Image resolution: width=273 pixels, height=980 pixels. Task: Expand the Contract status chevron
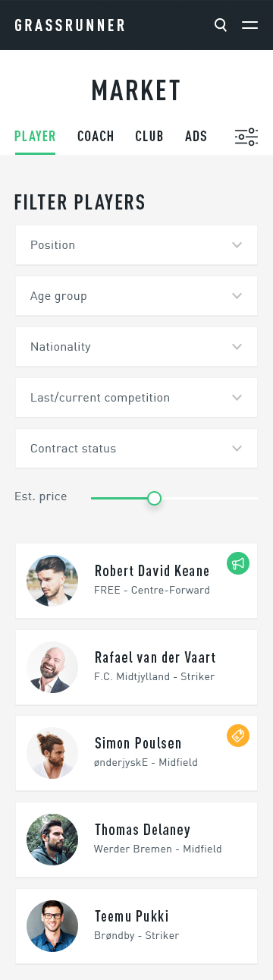pyautogui.click(x=237, y=449)
